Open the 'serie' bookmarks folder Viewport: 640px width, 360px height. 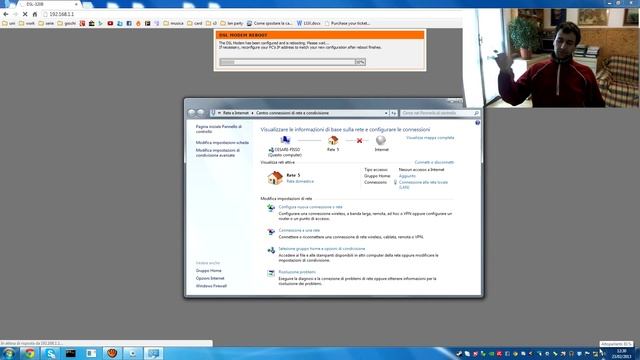46,23
